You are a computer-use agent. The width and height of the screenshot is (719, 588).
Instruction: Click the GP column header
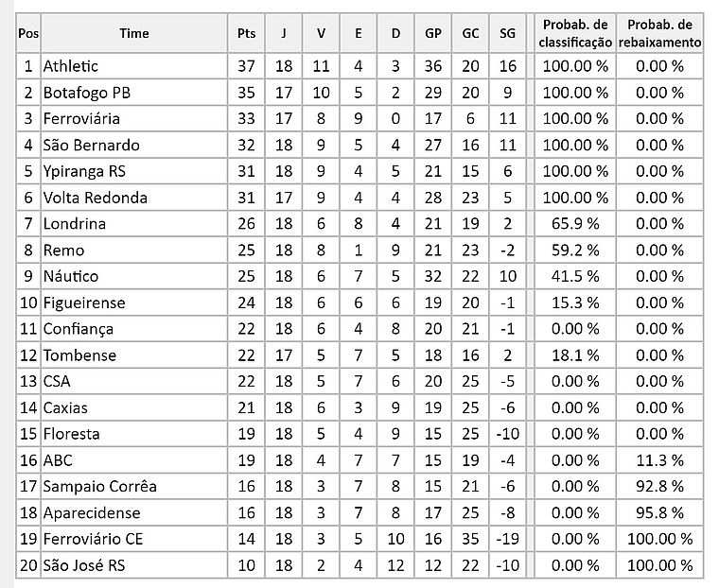(432, 33)
